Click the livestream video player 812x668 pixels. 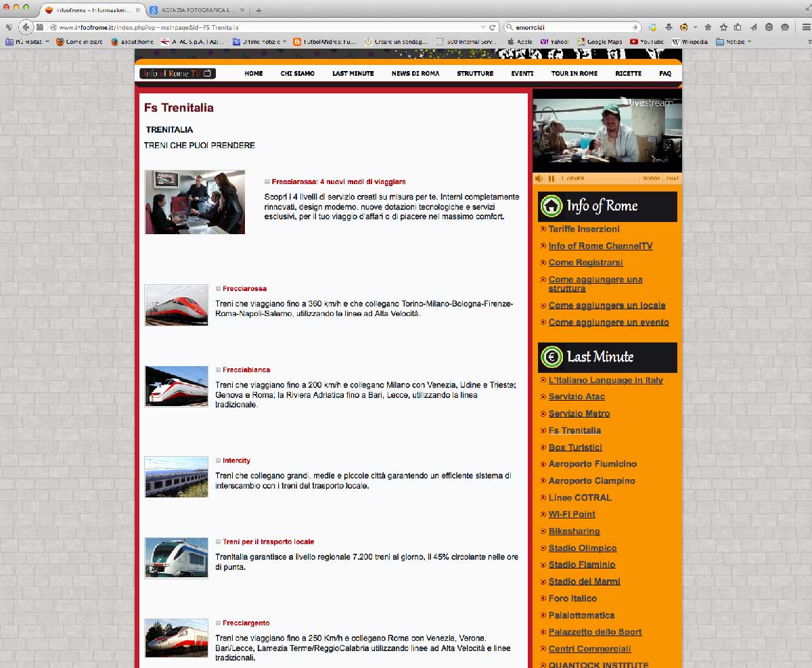[607, 131]
